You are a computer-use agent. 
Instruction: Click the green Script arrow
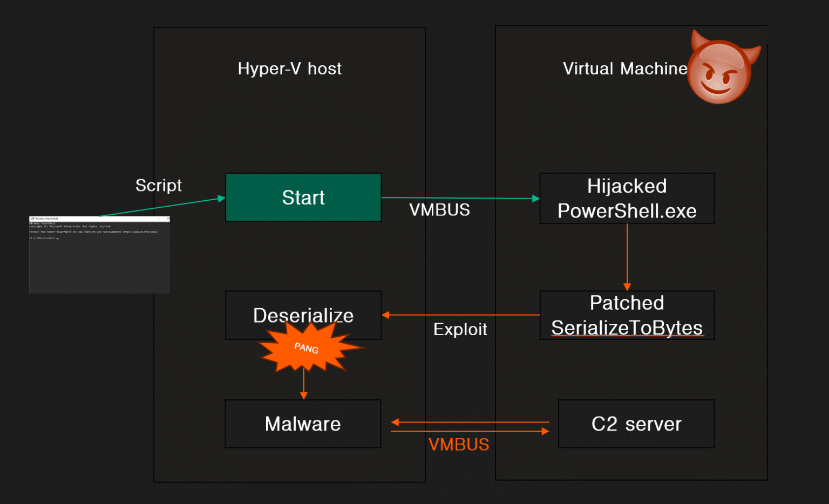coord(162,208)
